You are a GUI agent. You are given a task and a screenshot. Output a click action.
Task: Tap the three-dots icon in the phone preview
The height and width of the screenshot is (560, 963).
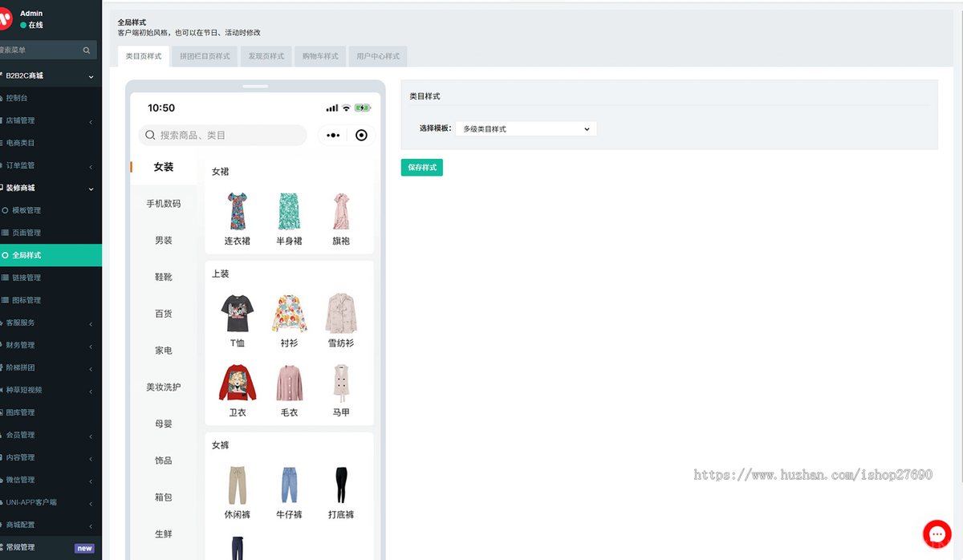pyautogui.click(x=334, y=136)
